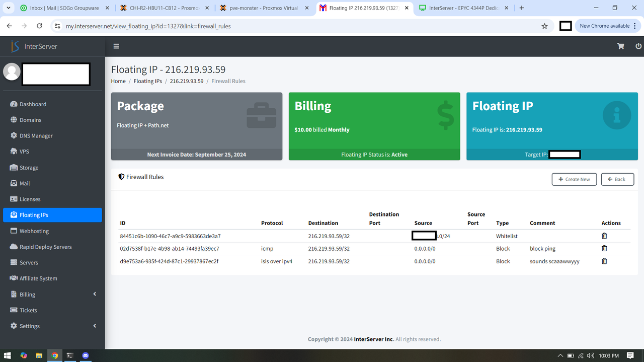Click New Chrome available button
This screenshot has height=362, width=644.
click(608, 26)
